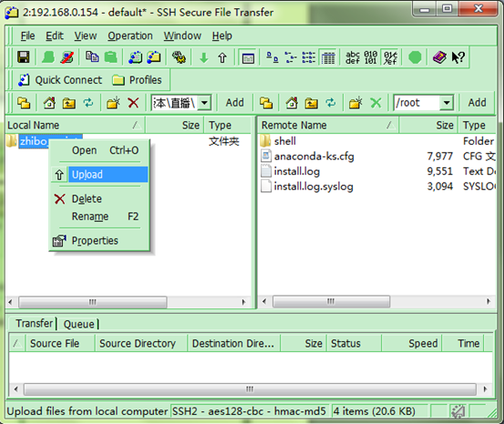504x424 pixels.
Task: Create new local folder icon
Action: coord(113,103)
